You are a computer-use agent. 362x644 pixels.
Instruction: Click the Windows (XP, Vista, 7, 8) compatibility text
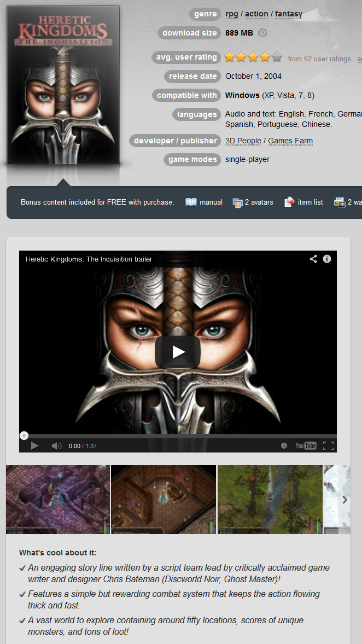tap(270, 95)
